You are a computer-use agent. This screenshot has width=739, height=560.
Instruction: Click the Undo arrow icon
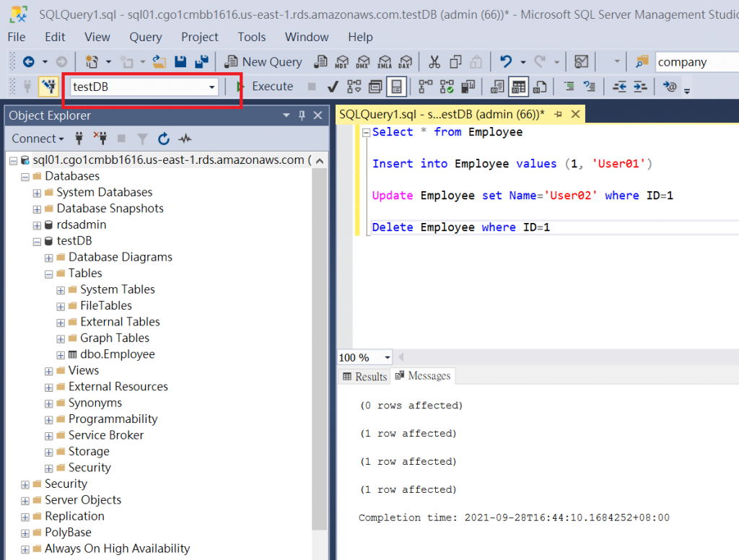506,62
